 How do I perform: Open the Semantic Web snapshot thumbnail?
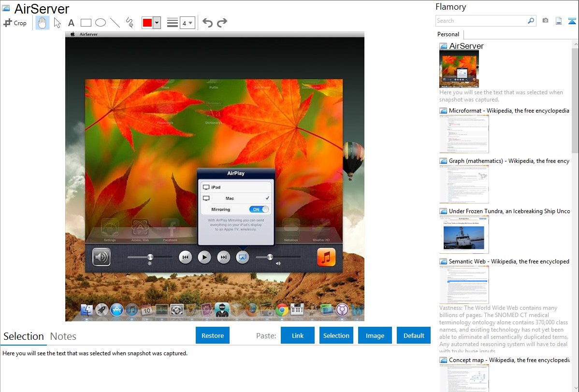click(x=464, y=285)
